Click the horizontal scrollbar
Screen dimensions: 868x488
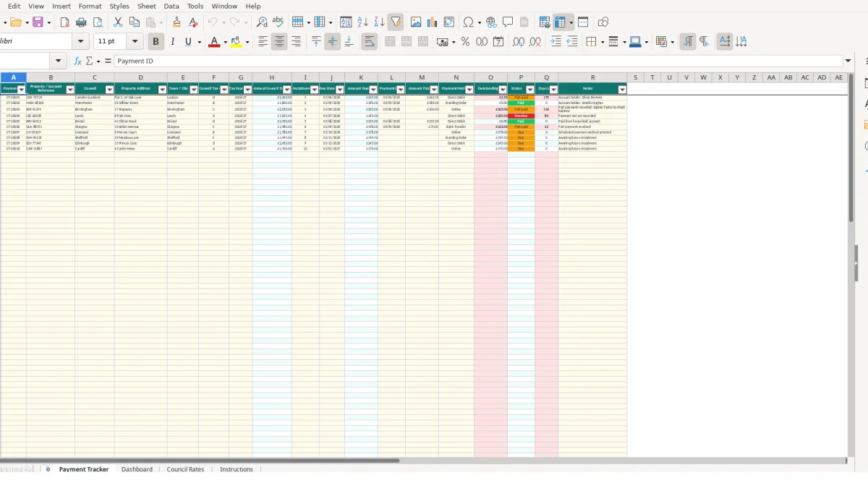tap(200, 461)
